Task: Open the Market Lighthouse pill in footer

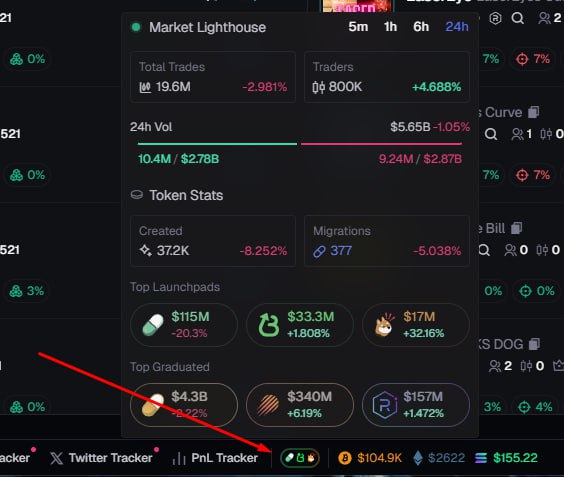Action: point(300,458)
